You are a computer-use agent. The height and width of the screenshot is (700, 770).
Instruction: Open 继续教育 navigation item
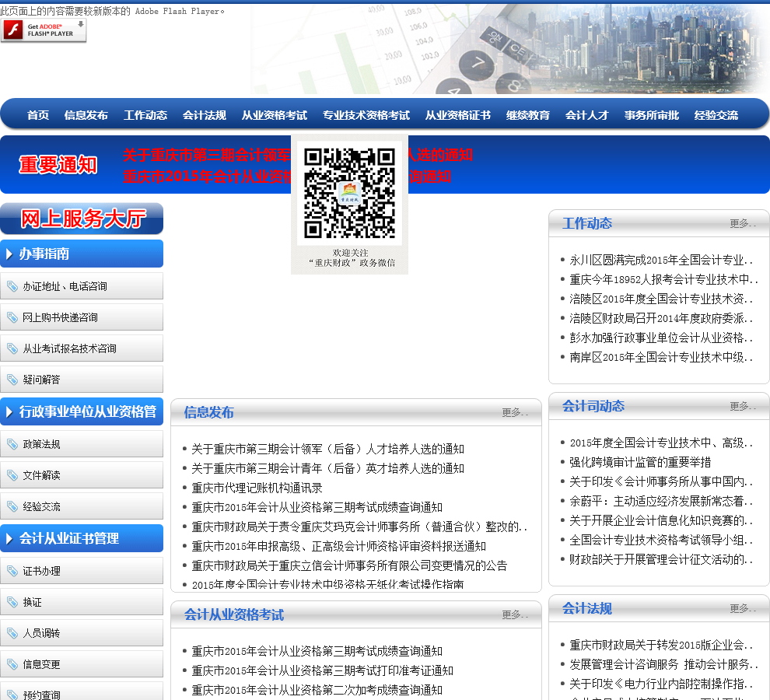pos(528,115)
